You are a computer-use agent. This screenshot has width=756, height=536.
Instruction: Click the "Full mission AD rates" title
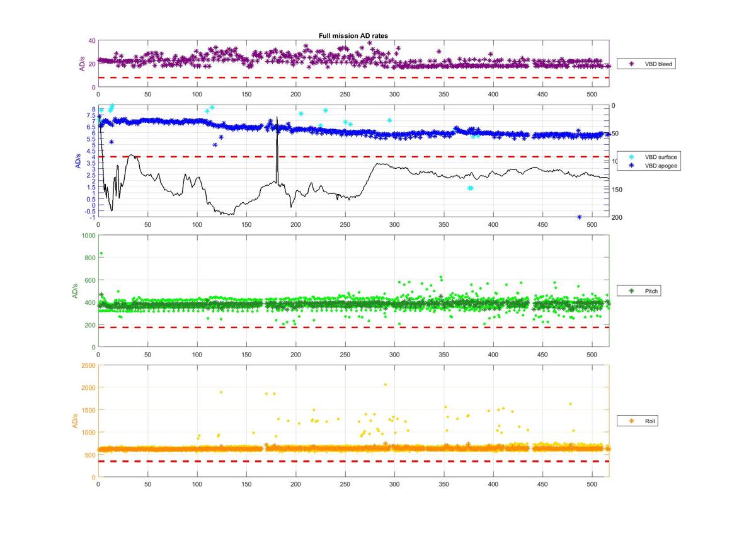pyautogui.click(x=353, y=36)
